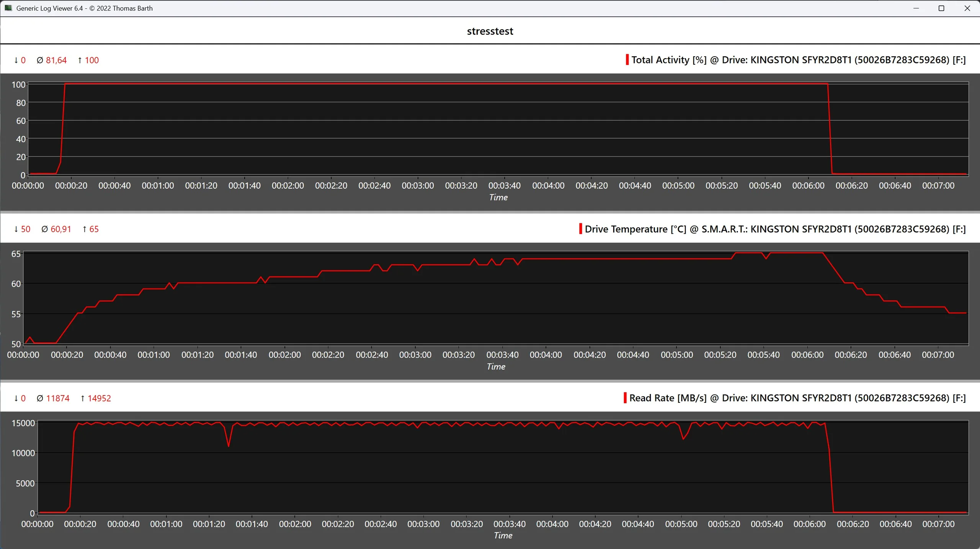Click the Generic Log Viewer app icon

pos(8,8)
